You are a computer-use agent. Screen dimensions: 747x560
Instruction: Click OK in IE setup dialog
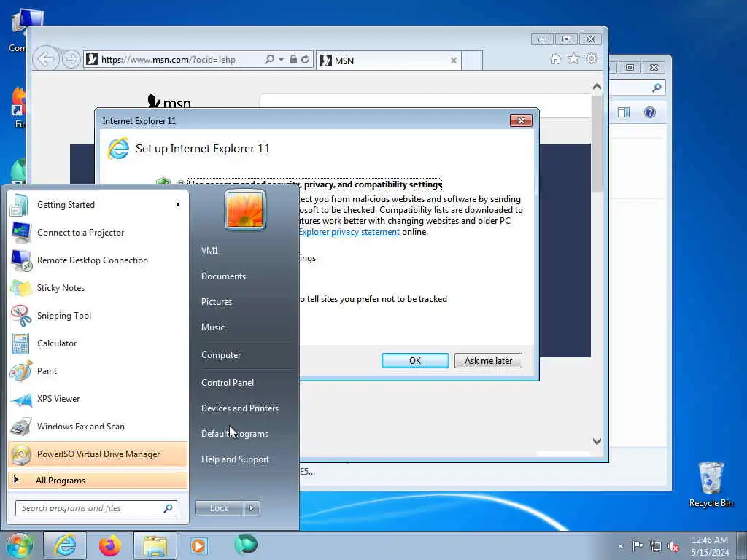click(415, 360)
